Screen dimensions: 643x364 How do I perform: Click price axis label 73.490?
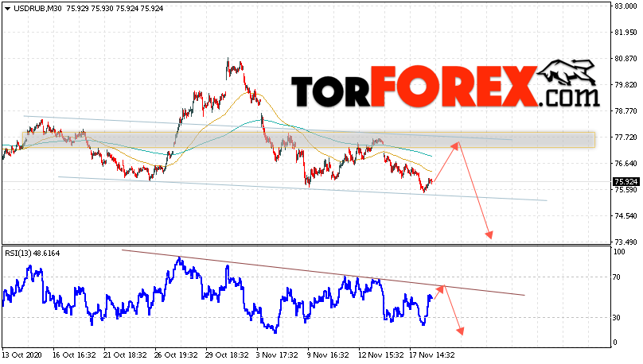click(625, 242)
